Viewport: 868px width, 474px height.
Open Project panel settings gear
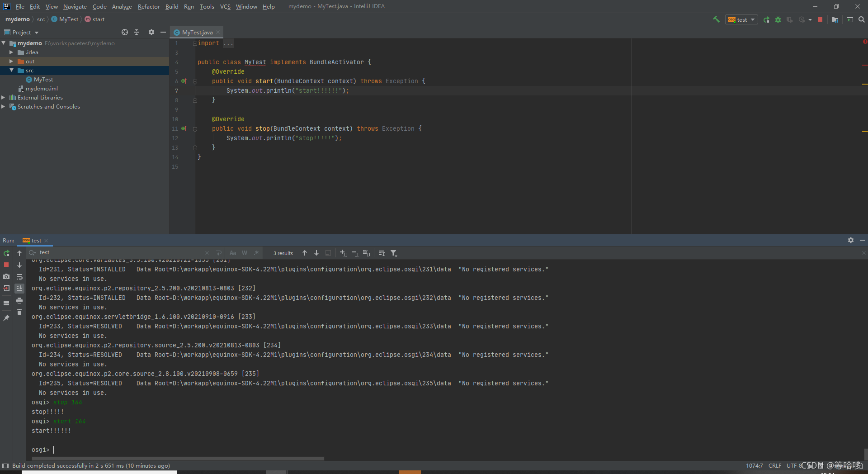tap(151, 32)
